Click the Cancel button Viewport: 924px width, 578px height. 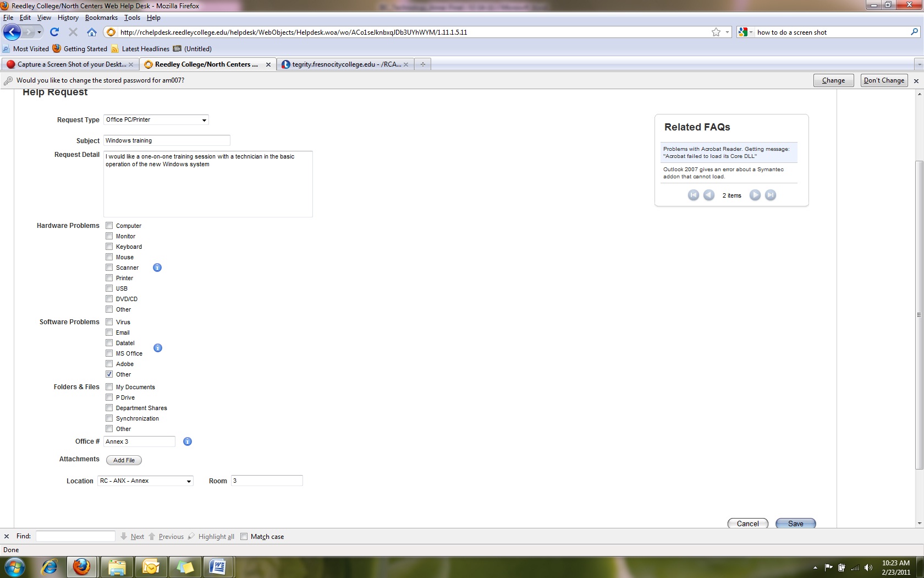coord(747,524)
